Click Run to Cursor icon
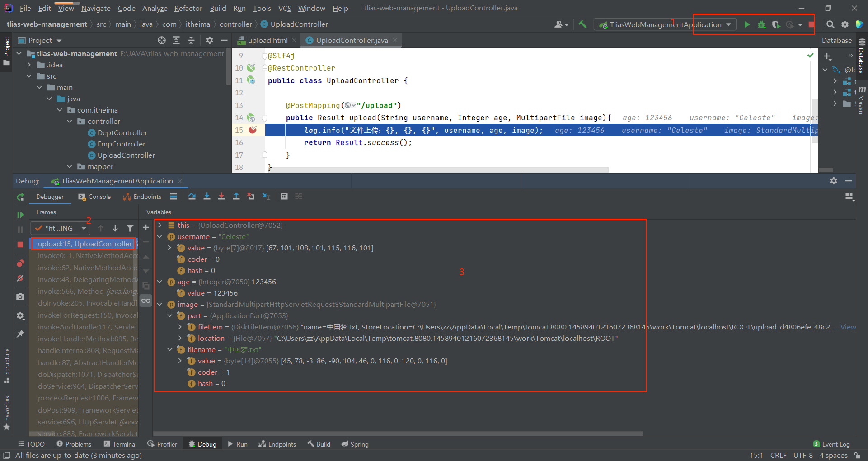The width and height of the screenshot is (868, 461). (x=266, y=196)
